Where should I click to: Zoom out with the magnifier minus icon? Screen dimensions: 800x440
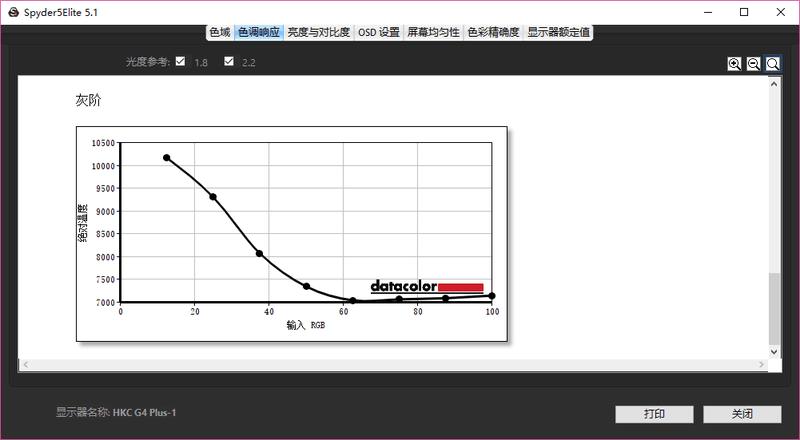click(754, 64)
